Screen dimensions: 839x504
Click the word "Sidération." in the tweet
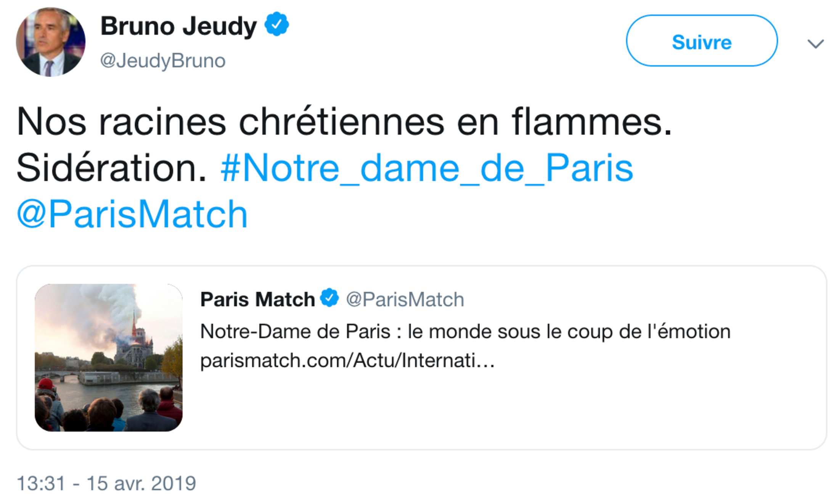tap(112, 168)
